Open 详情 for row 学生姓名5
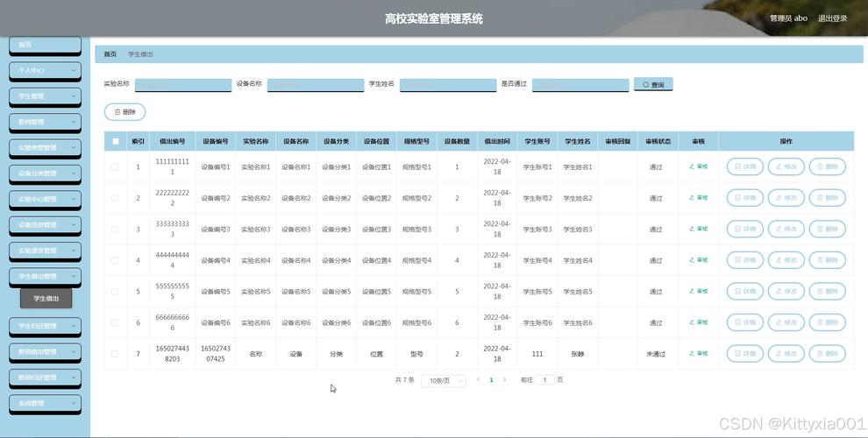 (745, 291)
